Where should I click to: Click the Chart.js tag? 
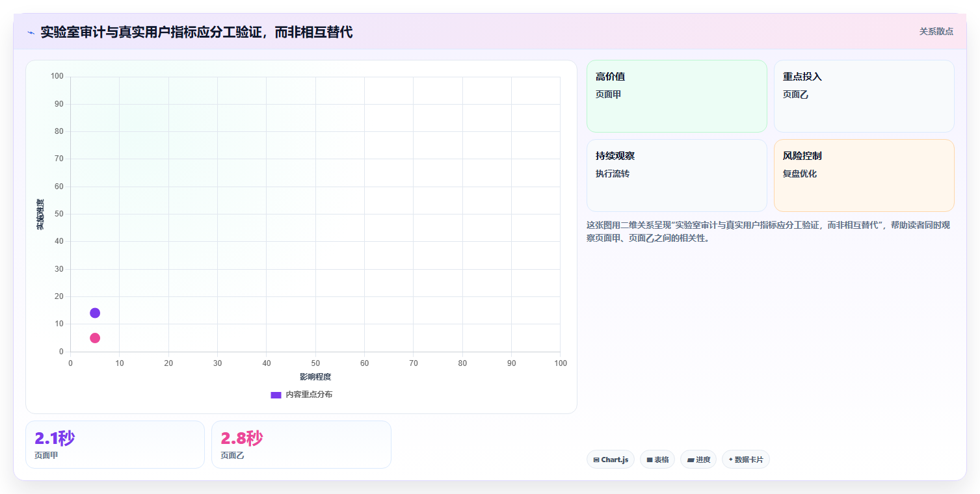click(611, 460)
